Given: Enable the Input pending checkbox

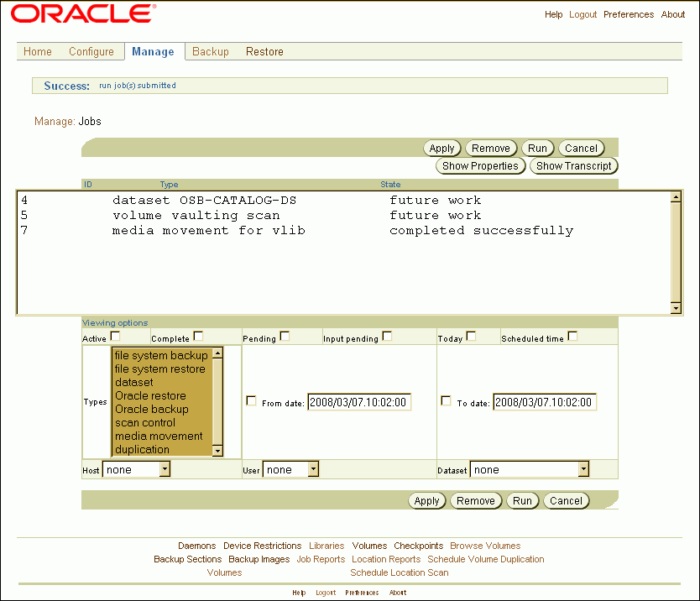Looking at the screenshot, I should point(387,336).
